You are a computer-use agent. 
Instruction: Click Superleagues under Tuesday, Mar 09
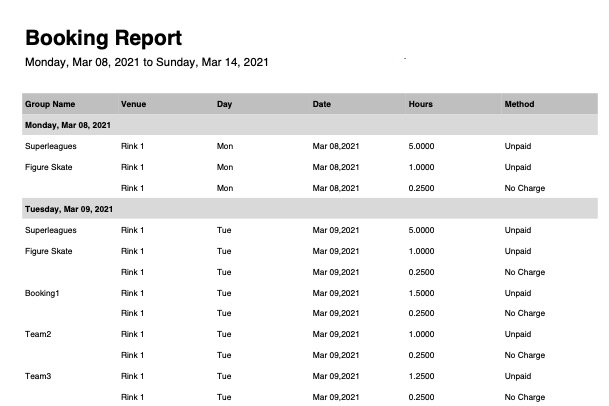[51, 230]
